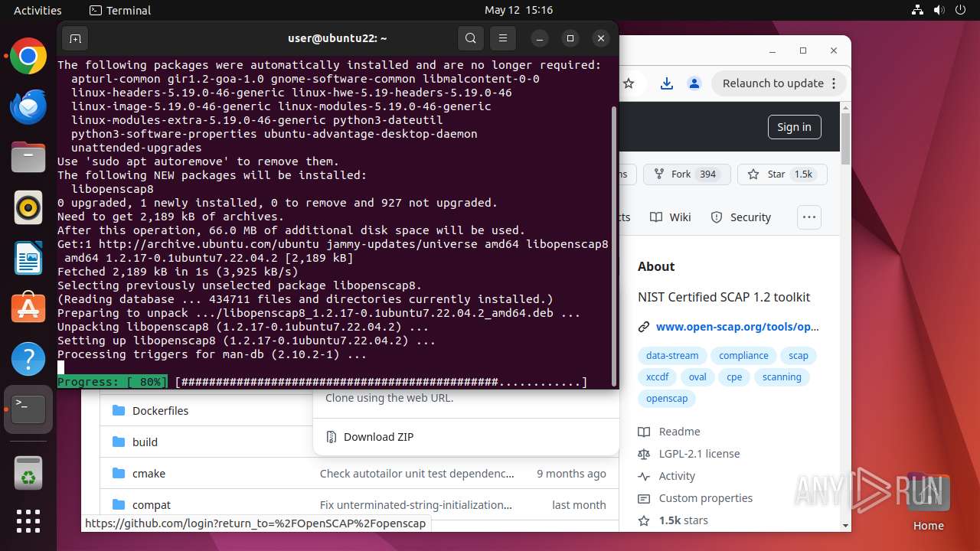Open Terminal hamburger menu
The width and height of the screenshot is (980, 551).
tap(503, 38)
